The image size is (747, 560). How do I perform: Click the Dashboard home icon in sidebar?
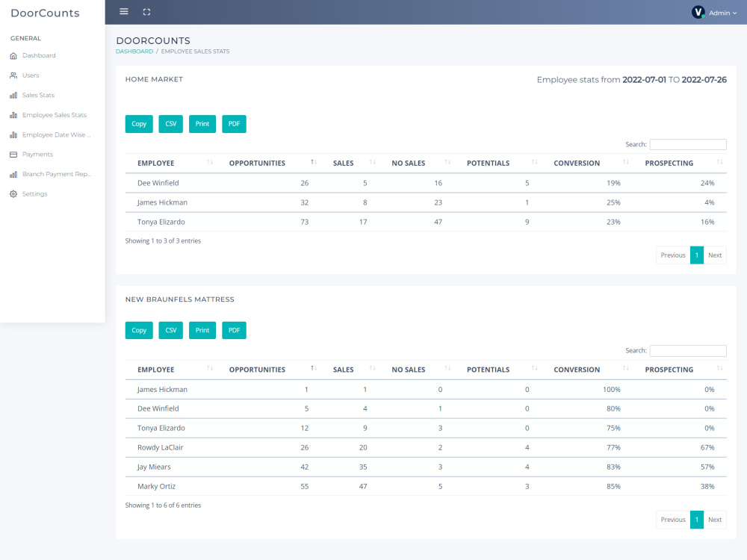point(13,56)
